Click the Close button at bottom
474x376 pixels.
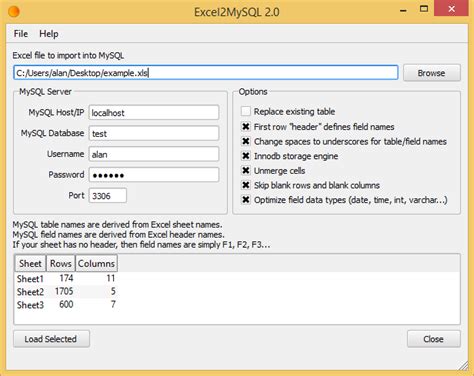(434, 339)
